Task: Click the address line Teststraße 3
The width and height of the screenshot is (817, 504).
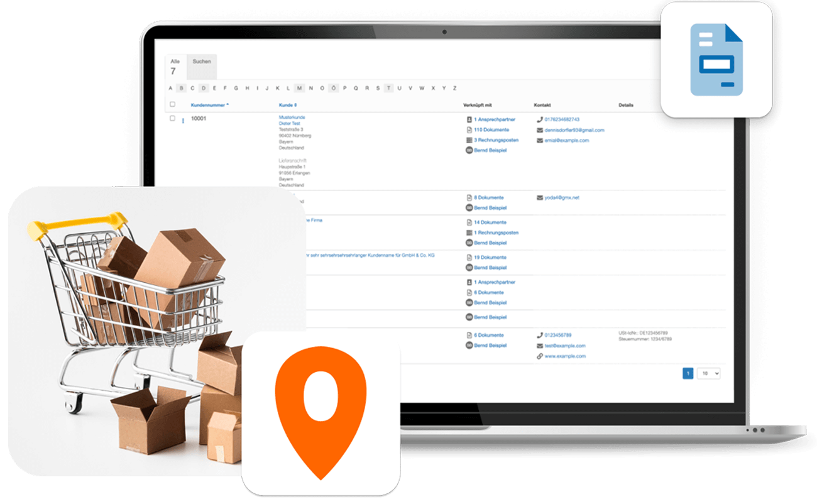Action: pyautogui.click(x=291, y=129)
